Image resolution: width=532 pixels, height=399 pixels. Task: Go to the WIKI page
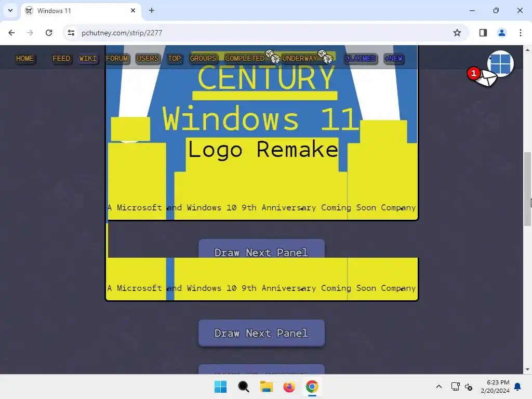click(88, 58)
